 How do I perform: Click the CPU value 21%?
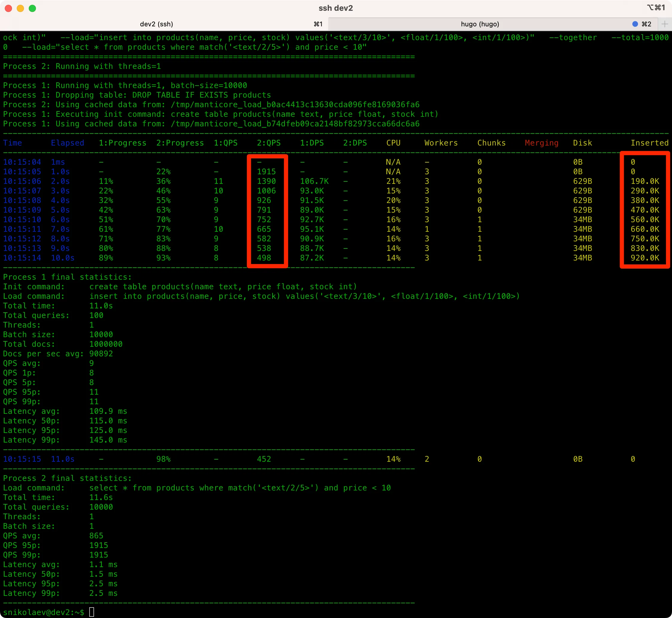point(393,181)
